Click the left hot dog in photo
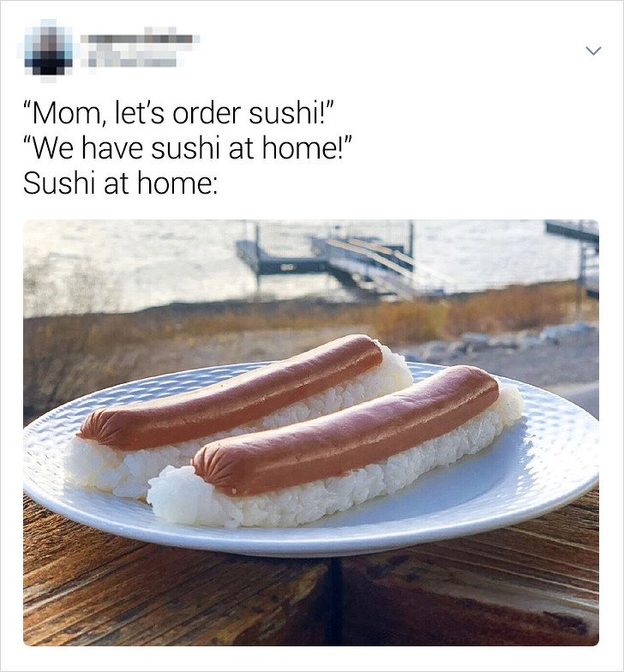 pos(231,393)
